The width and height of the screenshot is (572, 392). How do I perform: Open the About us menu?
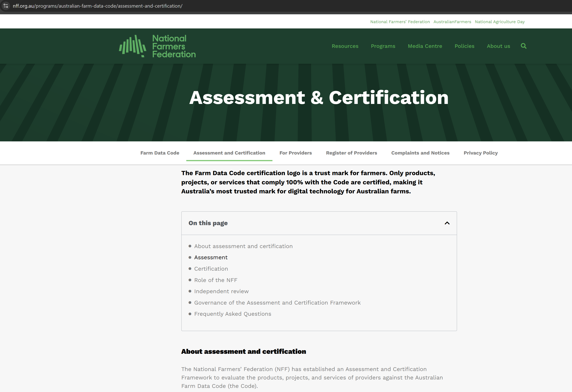coord(498,46)
